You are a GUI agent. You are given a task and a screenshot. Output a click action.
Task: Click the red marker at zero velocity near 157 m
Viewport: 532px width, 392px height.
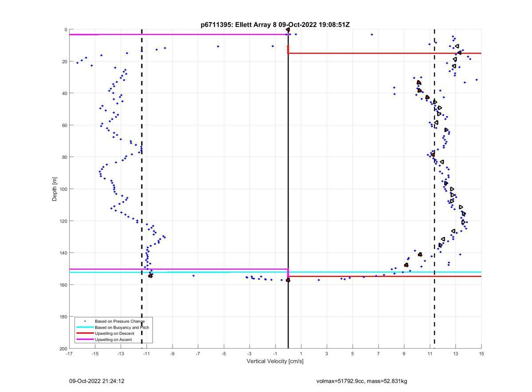[288, 280]
